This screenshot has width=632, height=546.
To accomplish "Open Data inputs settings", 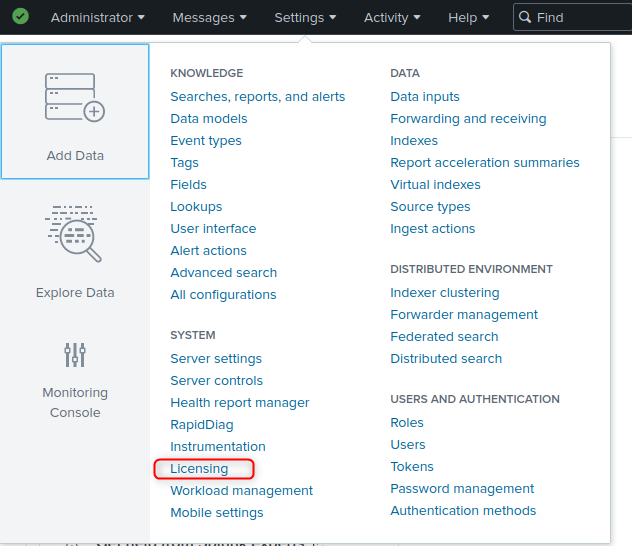I will point(425,97).
